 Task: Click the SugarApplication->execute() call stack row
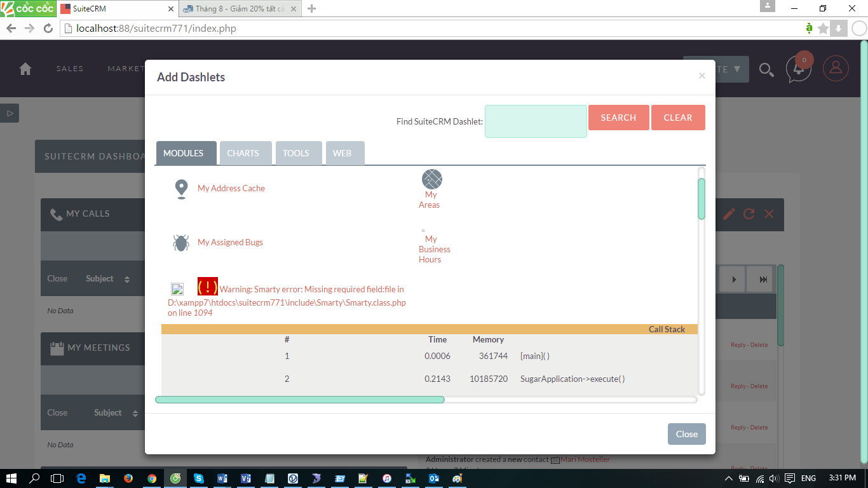point(430,379)
